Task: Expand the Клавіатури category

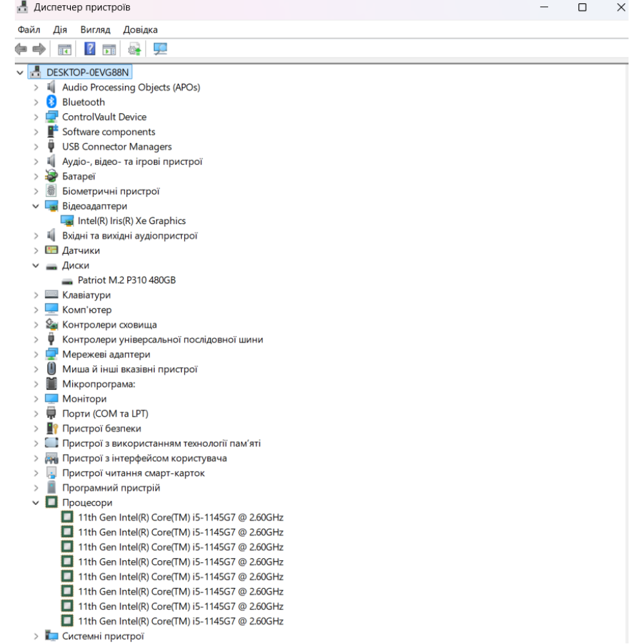Action: 36,295
